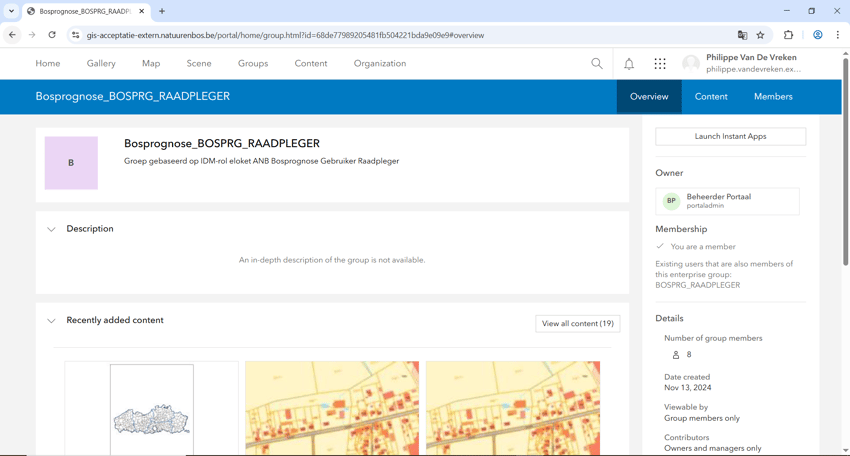Screen dimensions: 850x456
Task: Open the browser extensions puzzle icon
Action: [788, 35]
